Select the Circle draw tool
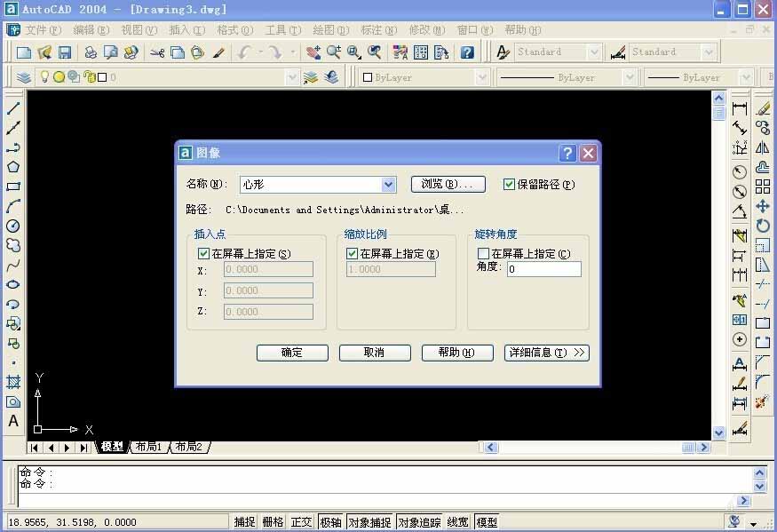The width and height of the screenshot is (777, 532). point(13,226)
